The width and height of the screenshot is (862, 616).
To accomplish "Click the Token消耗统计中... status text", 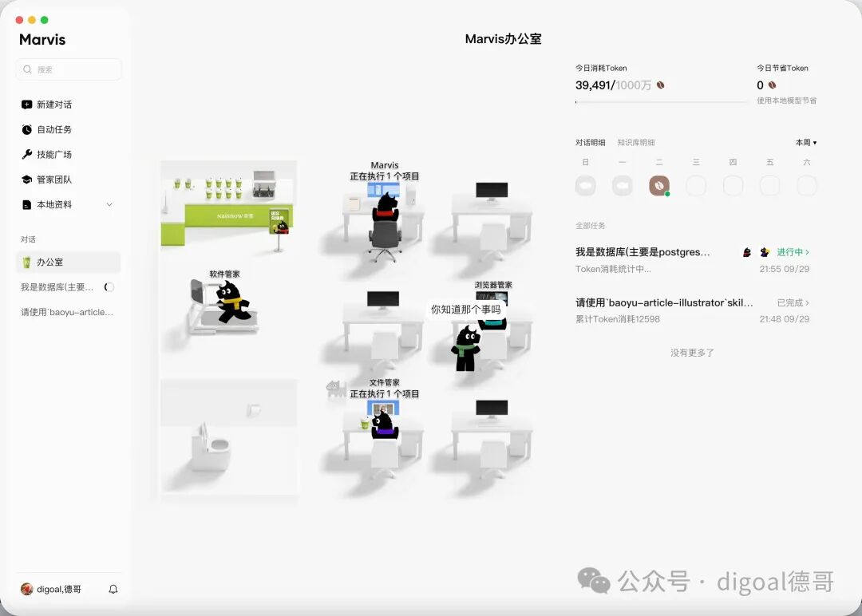I will coord(613,269).
